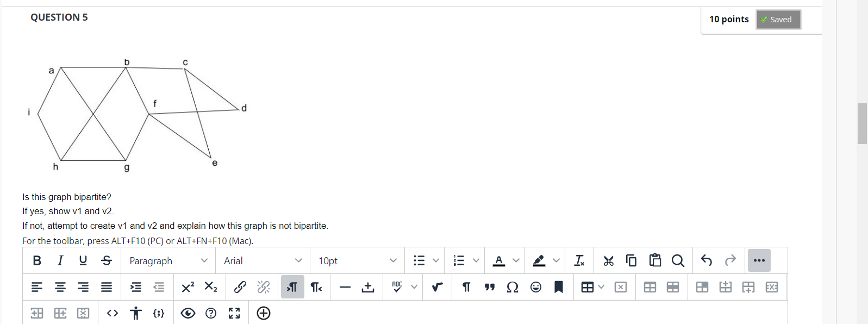Toggle strikethrough formatting
The height and width of the screenshot is (324, 868).
pos(107,260)
